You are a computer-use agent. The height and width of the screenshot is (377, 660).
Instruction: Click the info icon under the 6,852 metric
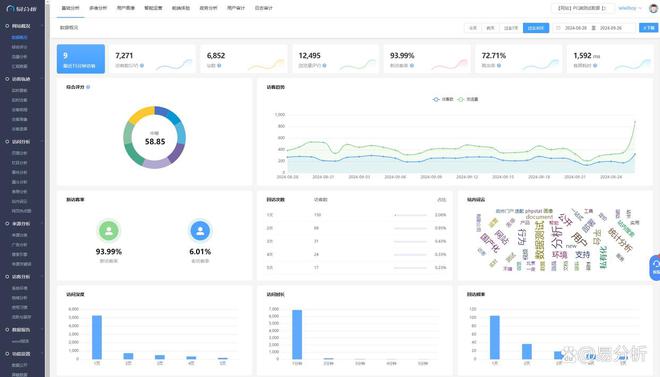tap(219, 66)
